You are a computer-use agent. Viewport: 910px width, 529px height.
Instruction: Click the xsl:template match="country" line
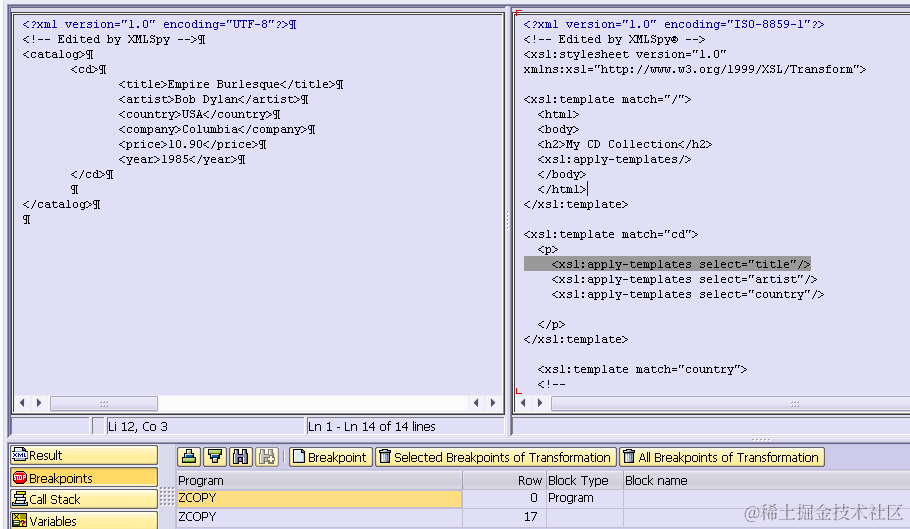point(642,369)
